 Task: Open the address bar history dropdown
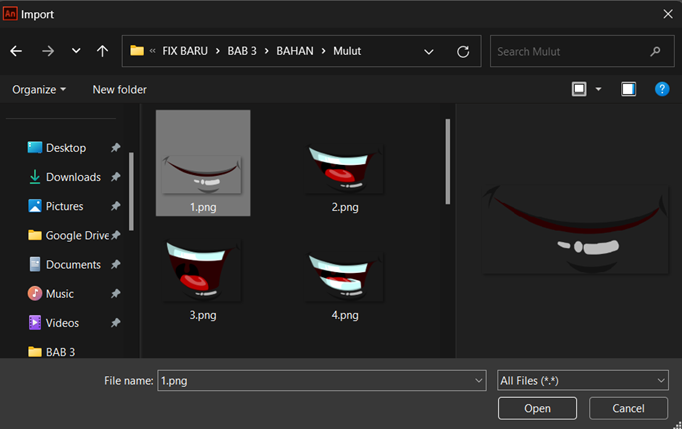(428, 52)
